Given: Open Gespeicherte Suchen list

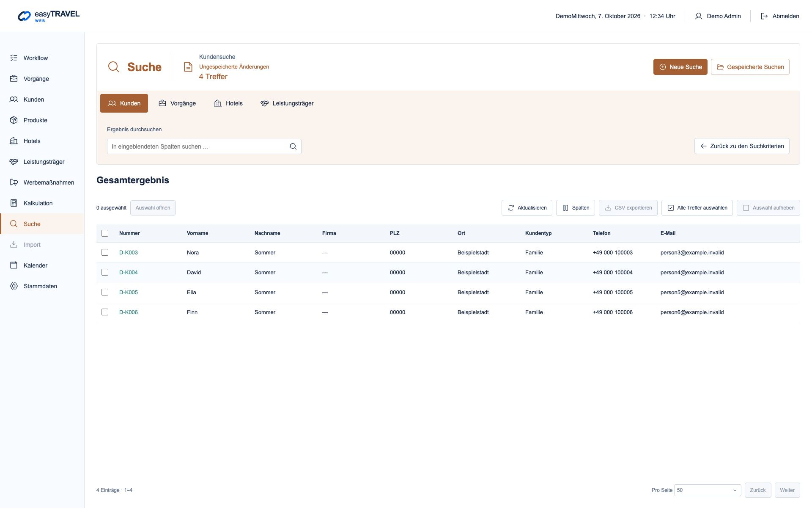Looking at the screenshot, I should pos(750,67).
